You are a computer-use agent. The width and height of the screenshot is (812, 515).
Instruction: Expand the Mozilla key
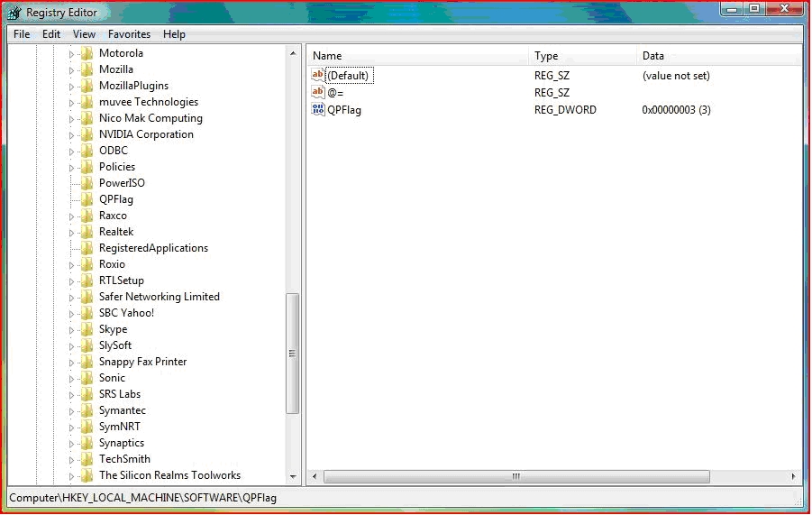click(71, 70)
